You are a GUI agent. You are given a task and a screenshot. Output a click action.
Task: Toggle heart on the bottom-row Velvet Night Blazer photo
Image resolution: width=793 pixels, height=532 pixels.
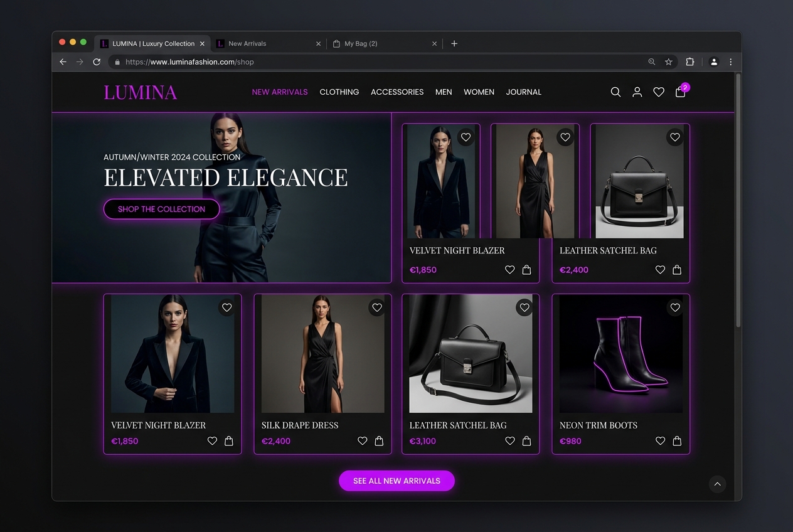point(227,307)
